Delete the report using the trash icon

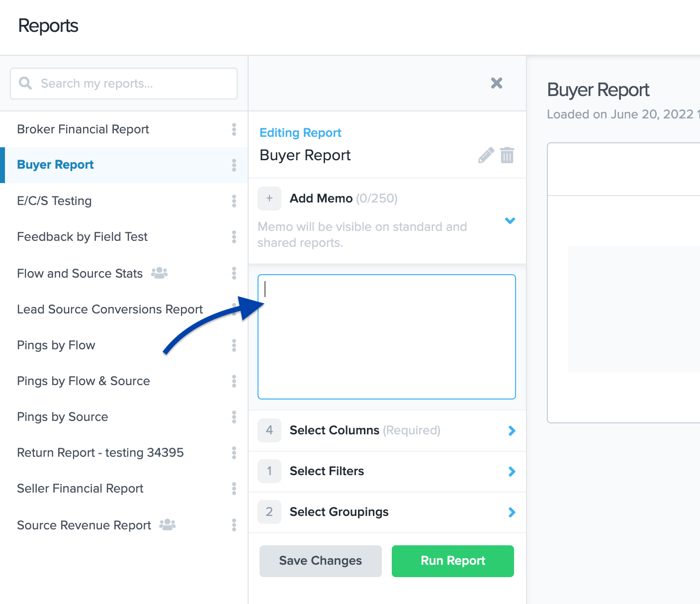[x=507, y=155]
